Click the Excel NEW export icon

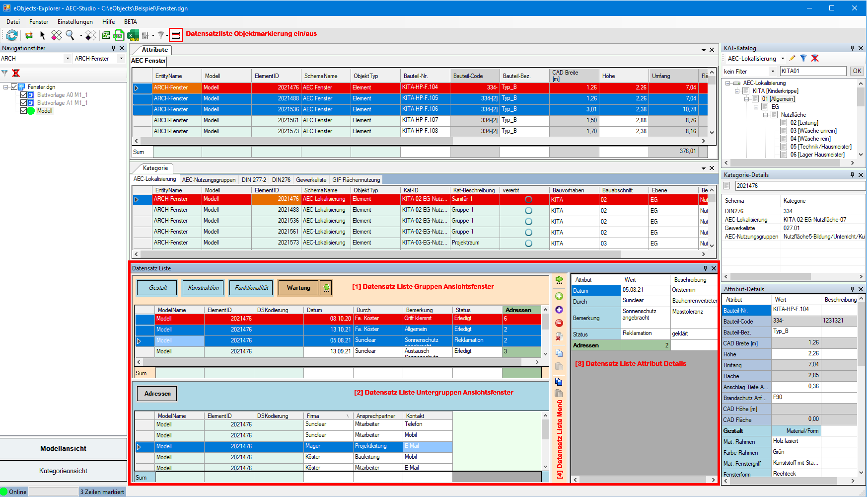133,35
